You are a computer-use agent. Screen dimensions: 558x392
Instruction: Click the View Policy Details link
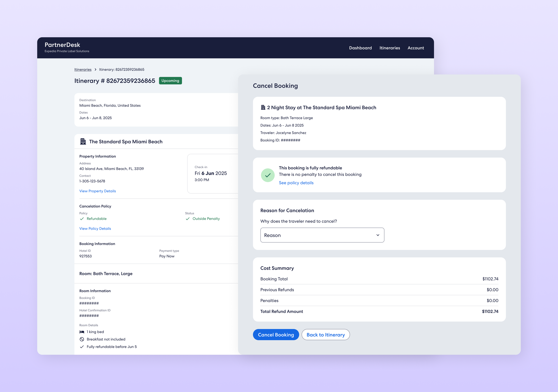[x=95, y=228]
